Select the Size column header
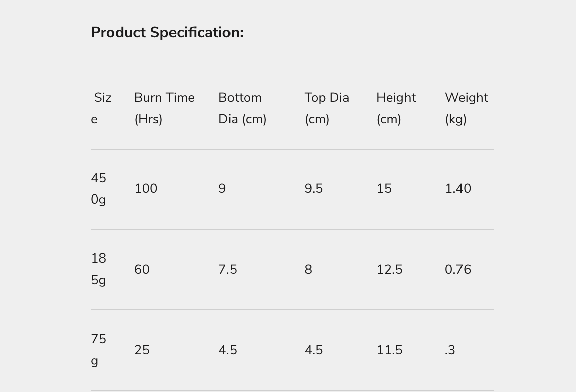Image resolution: width=576 pixels, height=392 pixels. tap(102, 108)
